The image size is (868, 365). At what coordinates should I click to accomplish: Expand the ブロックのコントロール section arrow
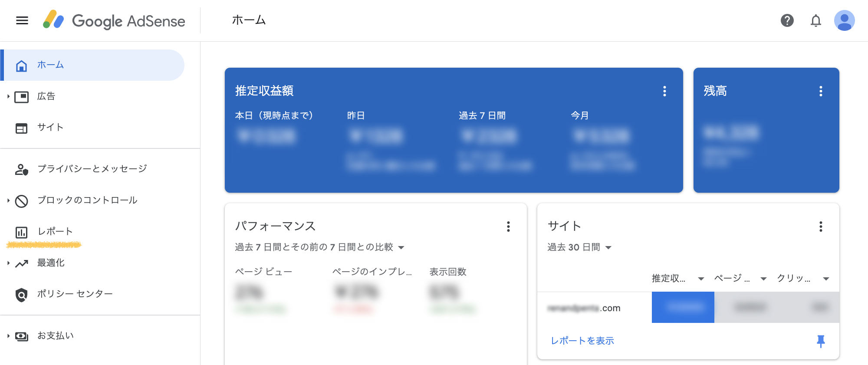coord(8,201)
